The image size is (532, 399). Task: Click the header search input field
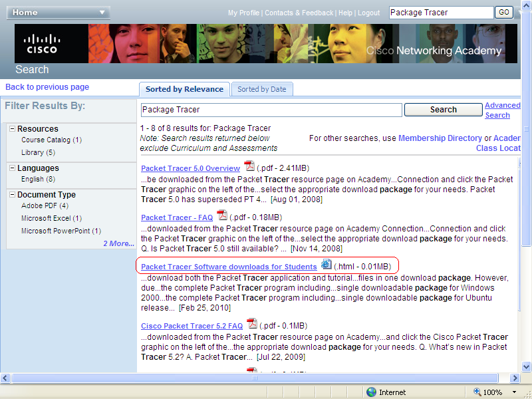click(x=442, y=13)
